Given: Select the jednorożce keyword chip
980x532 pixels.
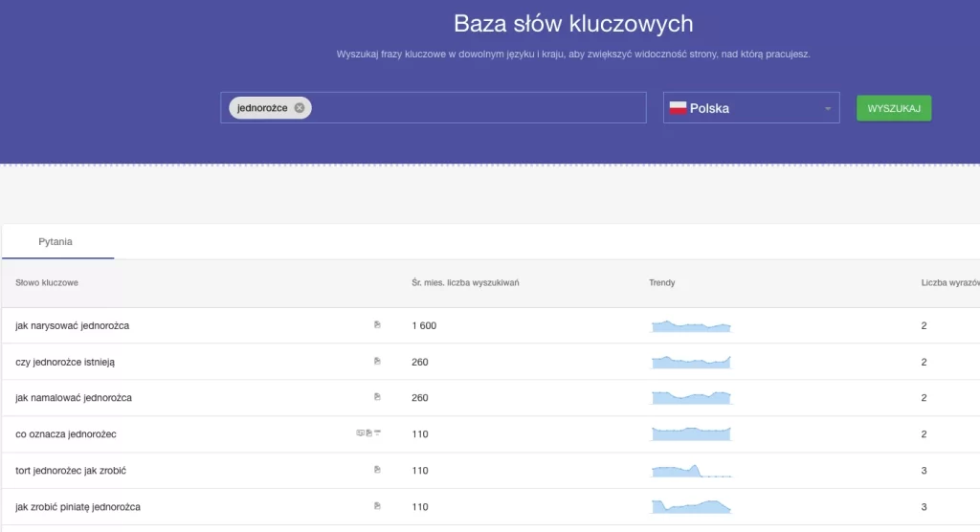Looking at the screenshot, I should tap(270, 108).
